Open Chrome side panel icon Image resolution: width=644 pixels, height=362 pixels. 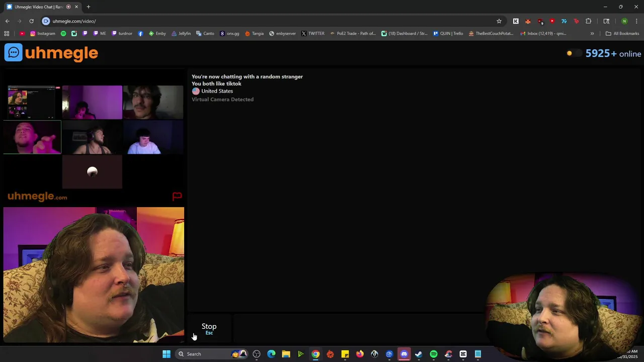[x=606, y=21]
